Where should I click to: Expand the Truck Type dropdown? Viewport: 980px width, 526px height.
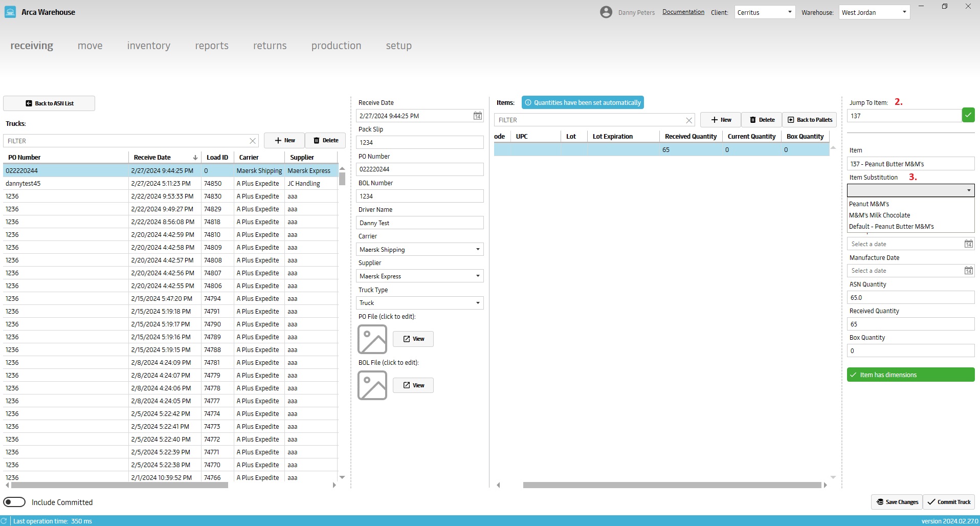(x=419, y=303)
